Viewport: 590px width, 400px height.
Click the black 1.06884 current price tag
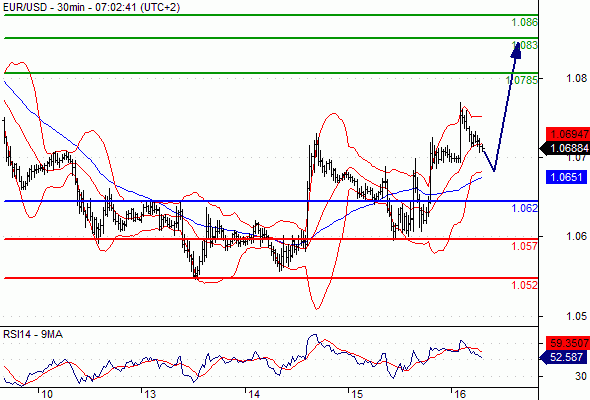(565, 148)
